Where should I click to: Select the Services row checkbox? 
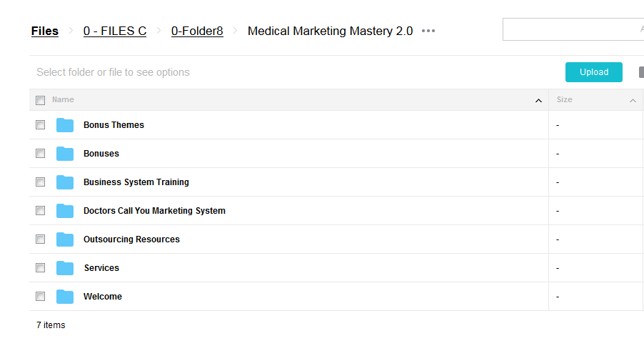pyautogui.click(x=40, y=267)
